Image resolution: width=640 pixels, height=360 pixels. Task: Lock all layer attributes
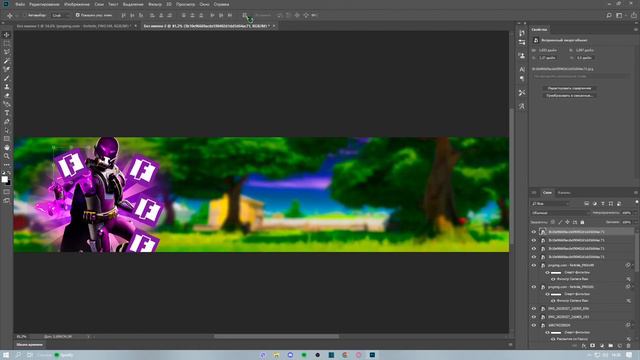pyautogui.click(x=582, y=222)
